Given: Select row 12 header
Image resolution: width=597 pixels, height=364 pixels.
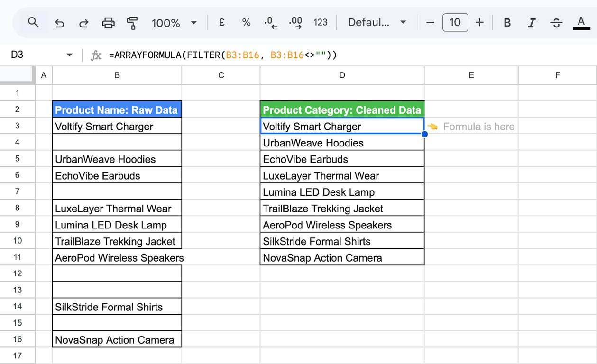Looking at the screenshot, I should pyautogui.click(x=18, y=273).
